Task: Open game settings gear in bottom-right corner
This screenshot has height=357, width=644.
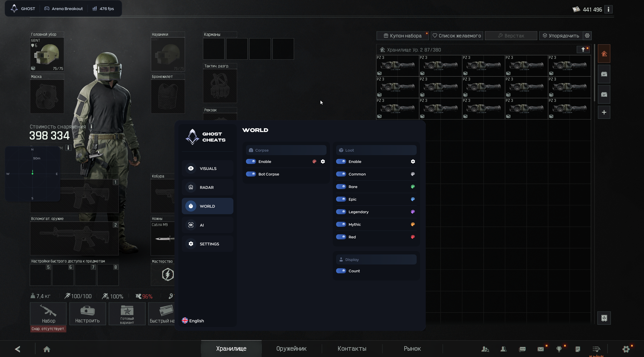Action: click(626, 349)
